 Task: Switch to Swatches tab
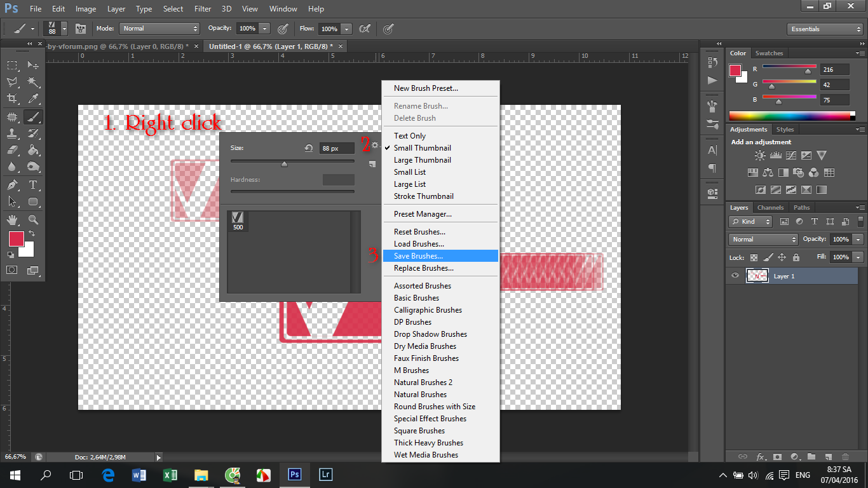pos(769,53)
